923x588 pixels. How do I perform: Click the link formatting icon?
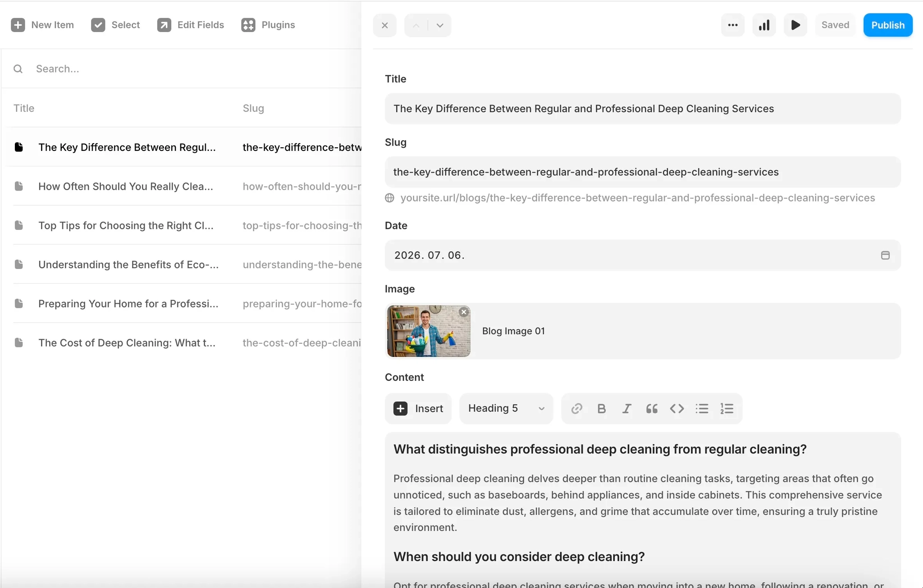point(576,409)
